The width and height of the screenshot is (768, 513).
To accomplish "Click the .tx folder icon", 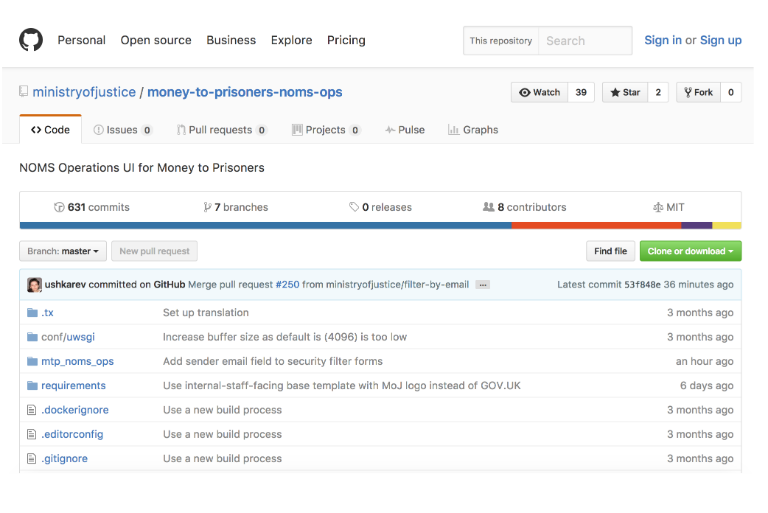I will (x=30, y=313).
